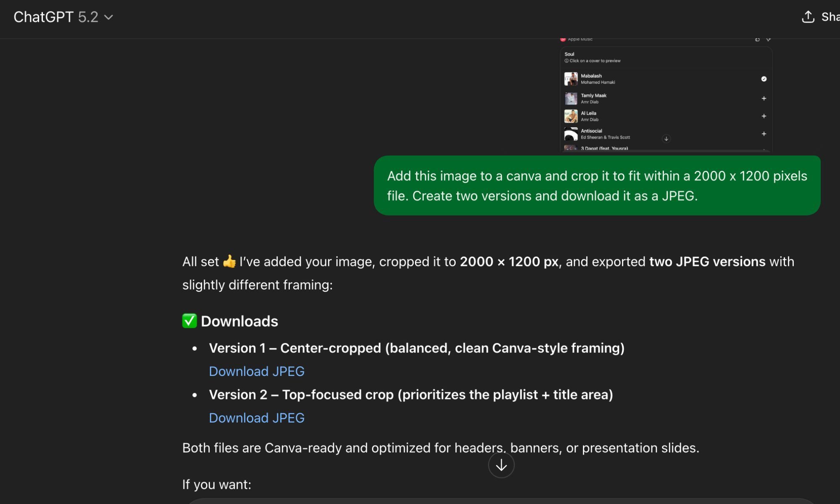Click the Mabalash album cover thumbnail
The height and width of the screenshot is (504, 840).
pos(571,79)
